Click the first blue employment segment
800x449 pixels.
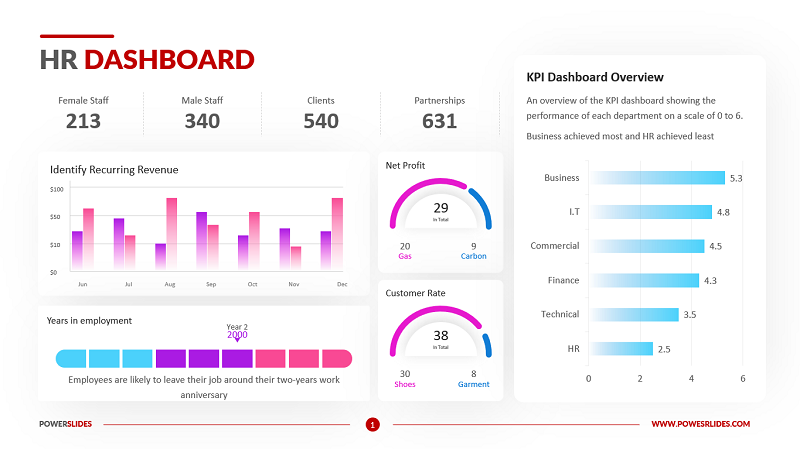click(71, 359)
